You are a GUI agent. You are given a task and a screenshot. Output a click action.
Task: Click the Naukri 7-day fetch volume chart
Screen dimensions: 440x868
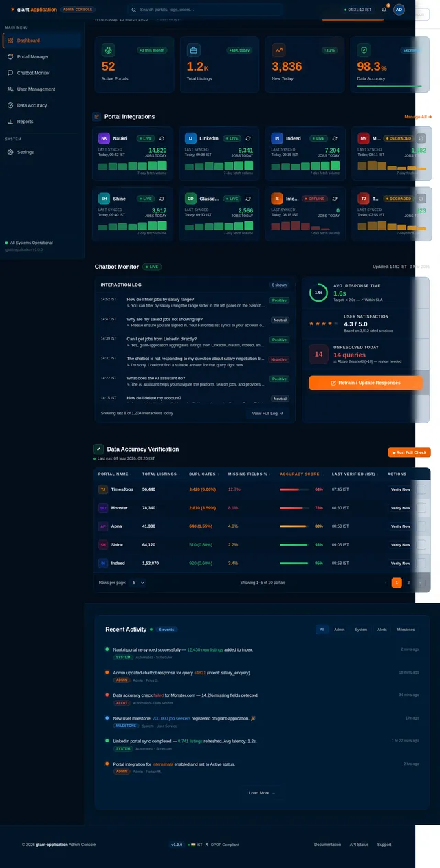click(132, 166)
